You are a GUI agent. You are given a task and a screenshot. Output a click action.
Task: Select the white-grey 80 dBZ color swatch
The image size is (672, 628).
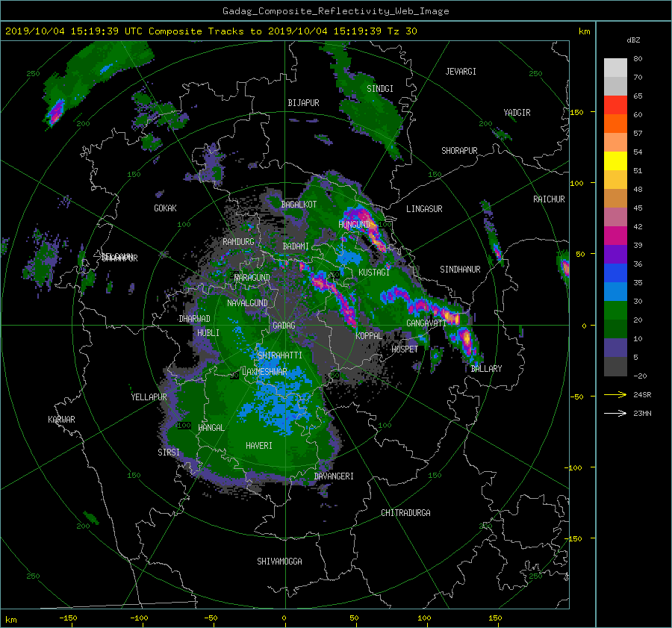tap(615, 67)
